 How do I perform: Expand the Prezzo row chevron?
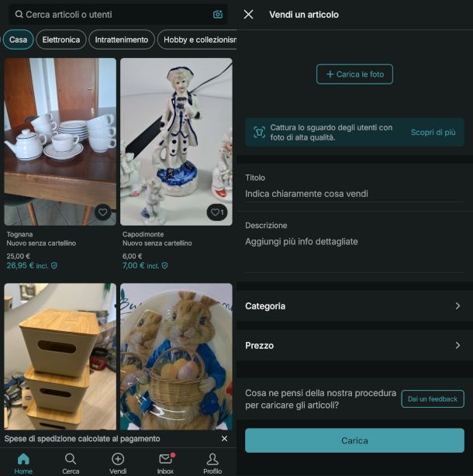pos(457,346)
